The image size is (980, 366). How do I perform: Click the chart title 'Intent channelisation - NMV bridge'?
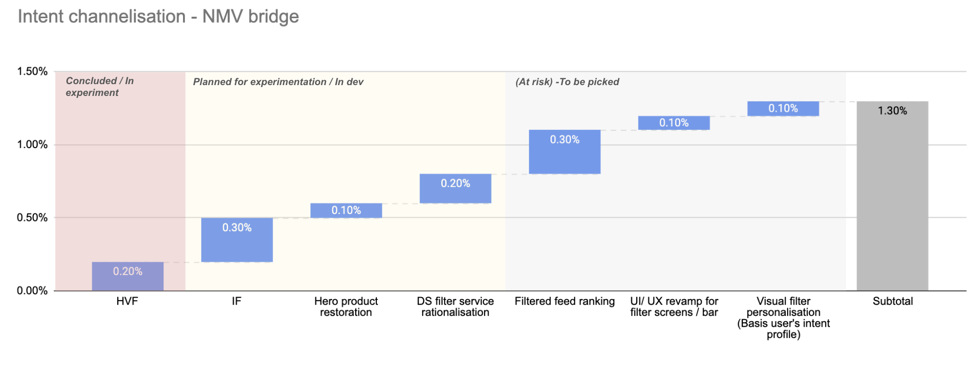(x=158, y=17)
